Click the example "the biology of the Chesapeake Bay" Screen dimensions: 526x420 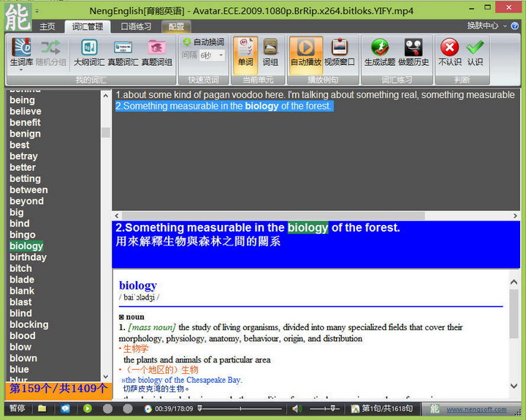tap(181, 380)
